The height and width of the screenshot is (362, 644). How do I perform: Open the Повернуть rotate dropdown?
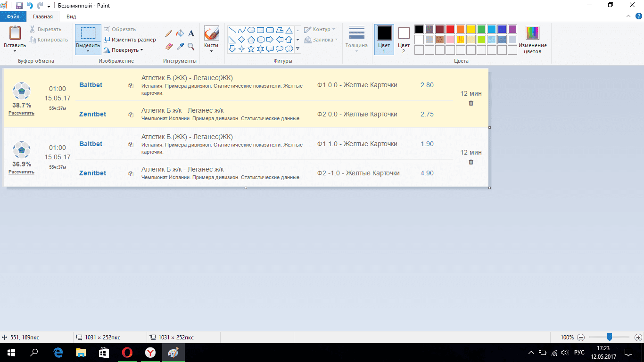click(x=127, y=50)
